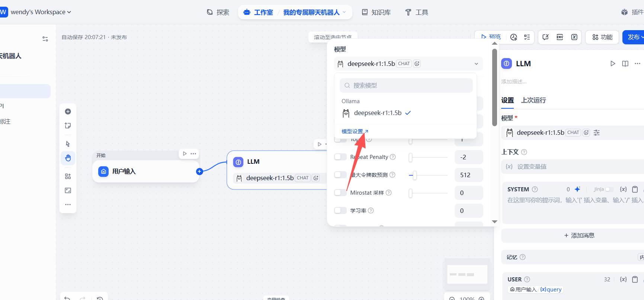The height and width of the screenshot is (300, 644).
Task: Click the add note icon in canvas toolbar
Action: click(x=68, y=125)
